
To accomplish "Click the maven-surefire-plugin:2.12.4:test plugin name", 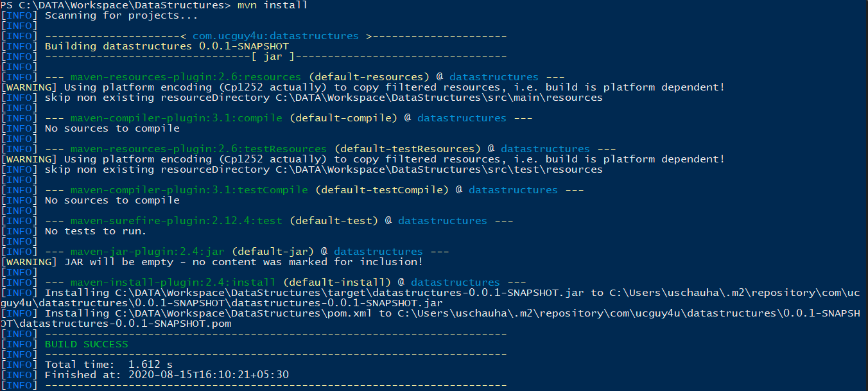I will pyautogui.click(x=176, y=221).
